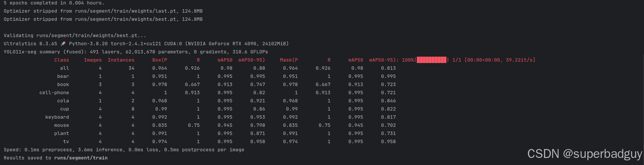Image resolution: width=644 pixels, height=165 pixels.
Task: Click the 'cup' class row label
Action: [x=65, y=109]
